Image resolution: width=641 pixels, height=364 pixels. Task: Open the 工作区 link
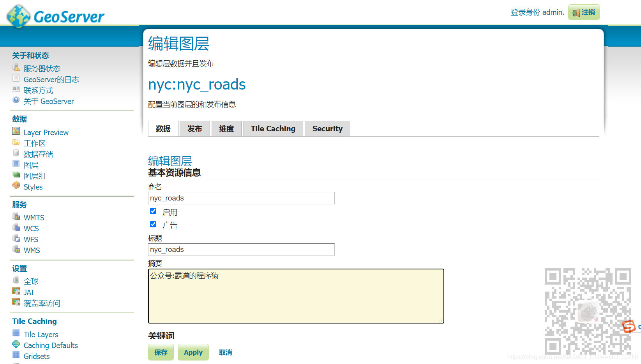coord(35,143)
